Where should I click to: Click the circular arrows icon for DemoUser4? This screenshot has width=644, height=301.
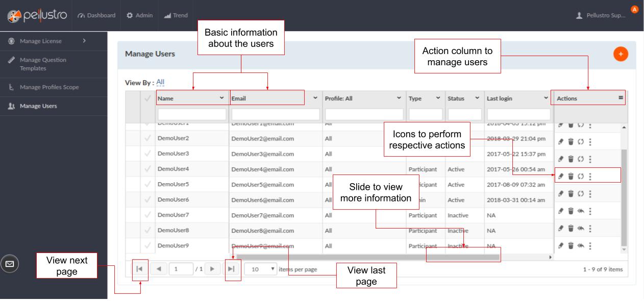tap(580, 177)
